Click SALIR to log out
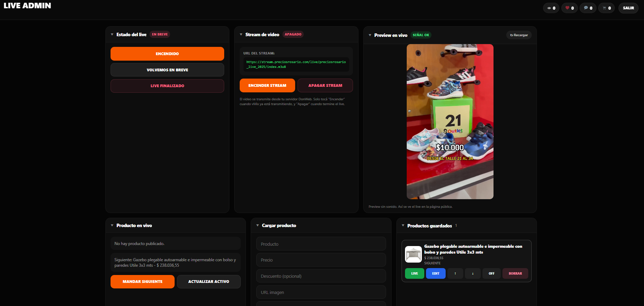The width and height of the screenshot is (644, 306). point(629,8)
